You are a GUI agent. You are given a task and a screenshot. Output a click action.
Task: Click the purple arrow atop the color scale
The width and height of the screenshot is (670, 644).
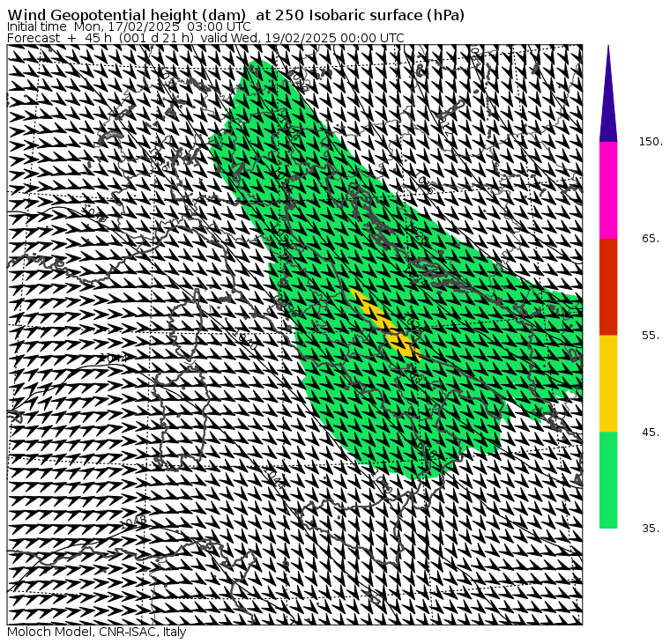pyautogui.click(x=608, y=93)
